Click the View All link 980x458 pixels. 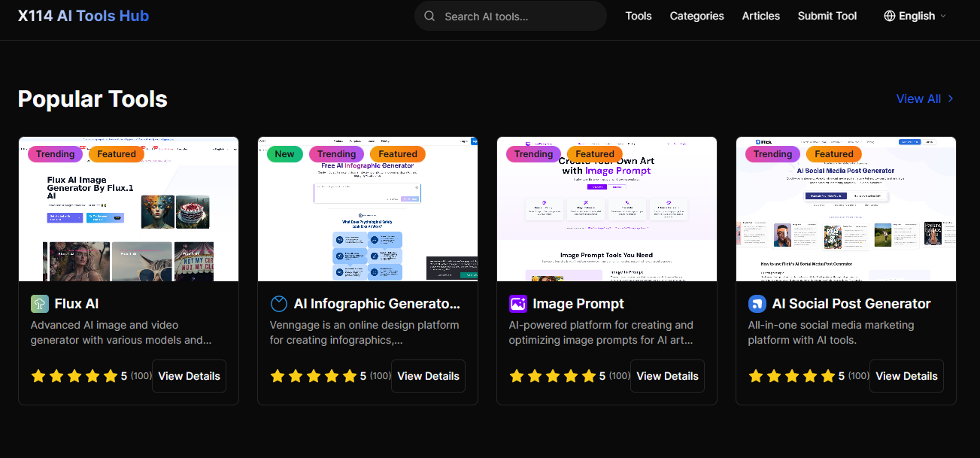925,99
